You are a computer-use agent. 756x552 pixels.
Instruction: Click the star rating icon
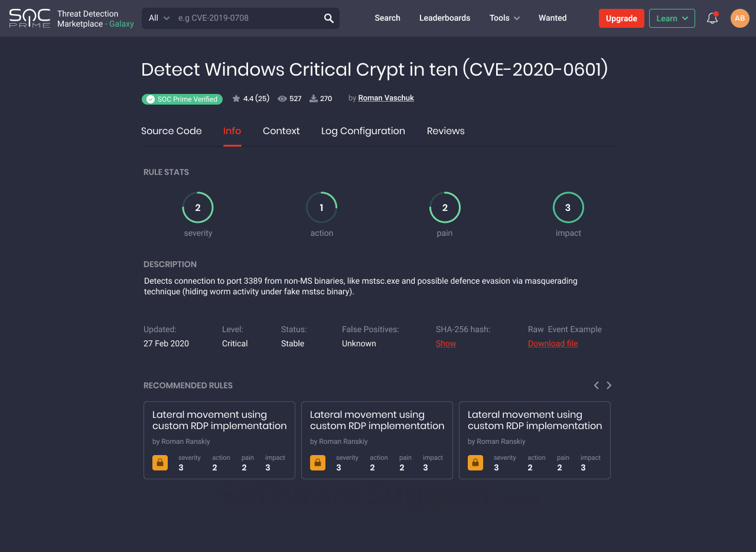pyautogui.click(x=235, y=98)
